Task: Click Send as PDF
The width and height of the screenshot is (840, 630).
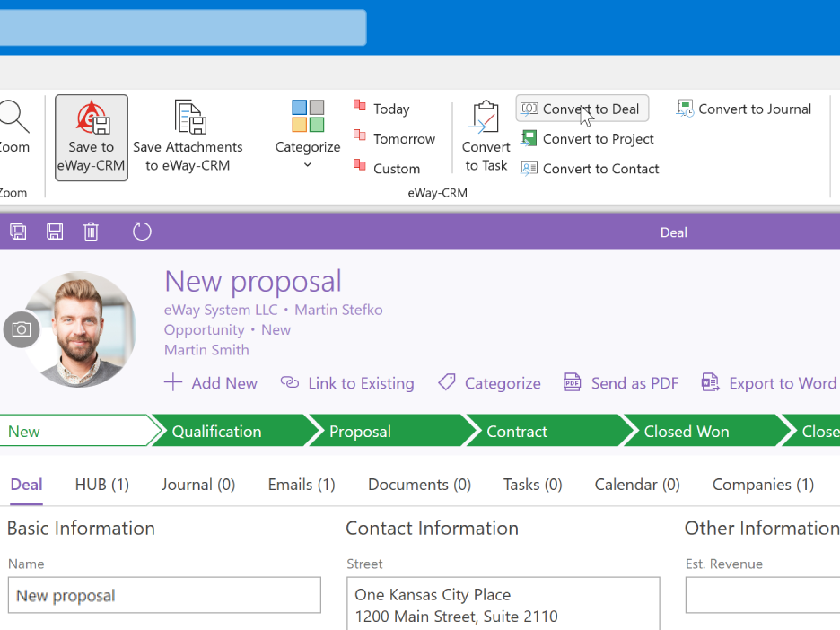Action: pyautogui.click(x=621, y=383)
